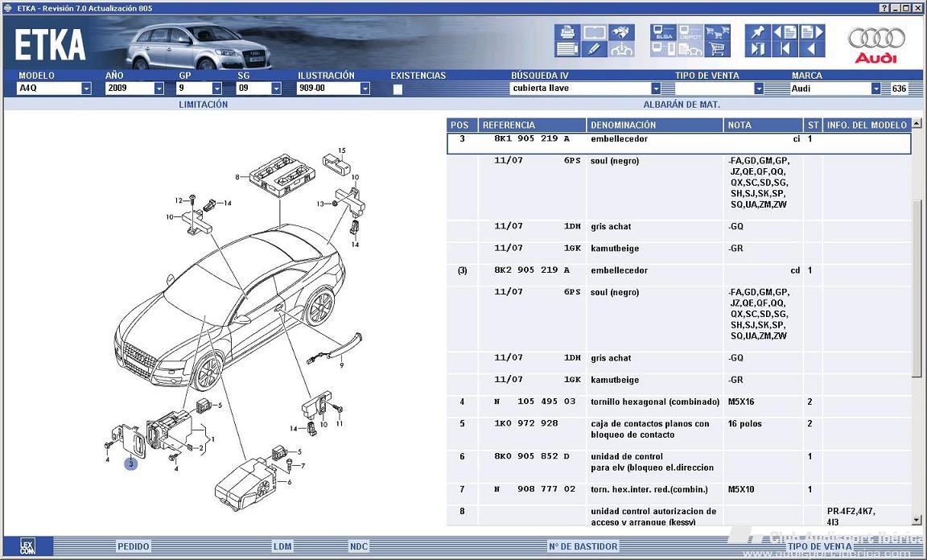Open the book catalog icon
This screenshot has width=927, height=560.
594,32
